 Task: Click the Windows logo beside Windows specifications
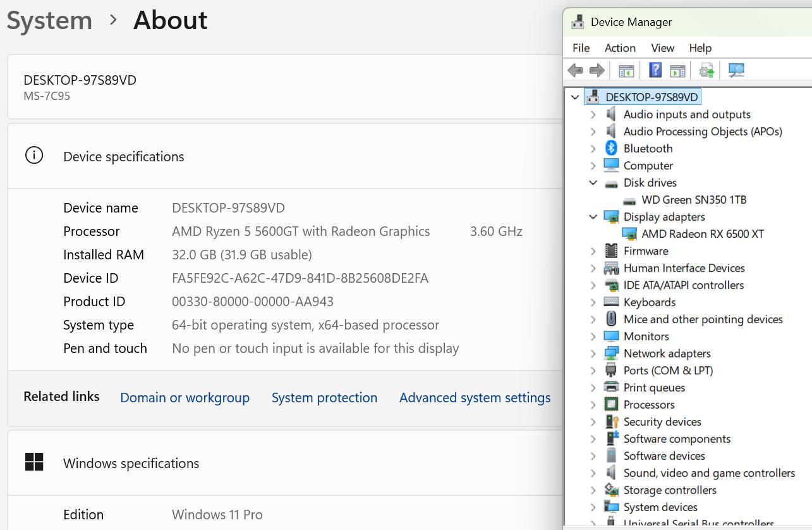34,462
